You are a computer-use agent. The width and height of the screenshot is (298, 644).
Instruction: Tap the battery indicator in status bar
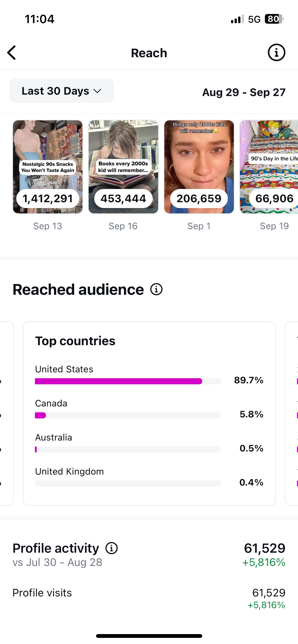[274, 19]
